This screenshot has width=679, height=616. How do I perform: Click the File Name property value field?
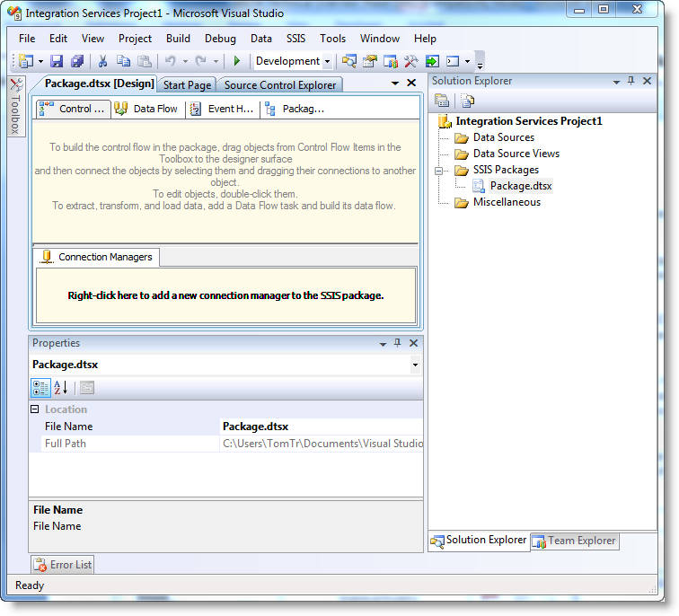pos(322,427)
